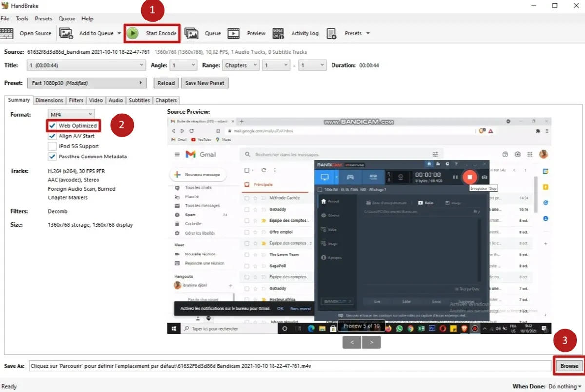Click the Save As file path field

[290, 366]
